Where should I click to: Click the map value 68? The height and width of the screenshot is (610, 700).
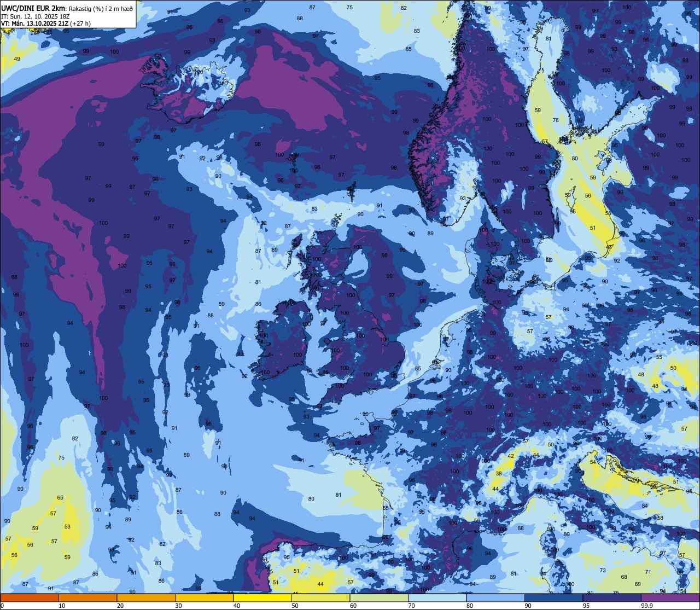click(623, 577)
